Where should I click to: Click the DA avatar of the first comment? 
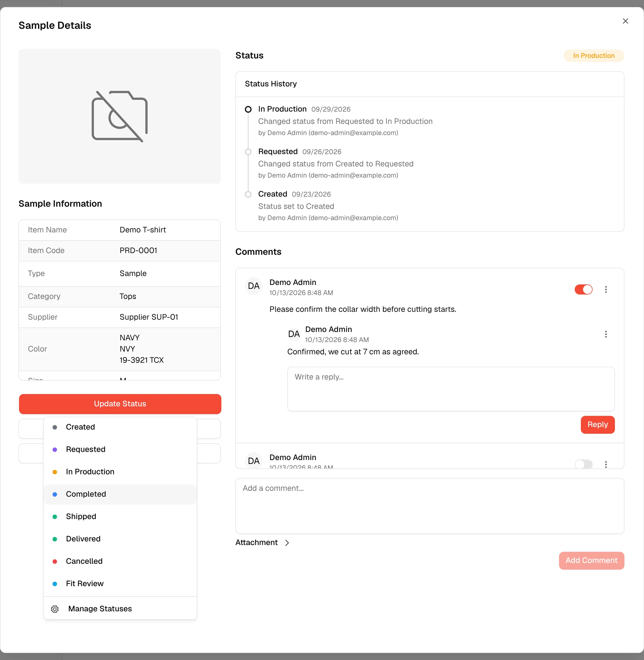tap(253, 286)
